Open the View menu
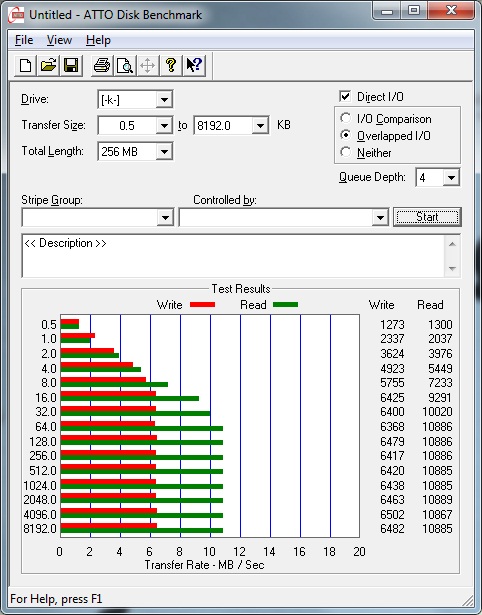This screenshot has width=482, height=615. pyautogui.click(x=59, y=40)
